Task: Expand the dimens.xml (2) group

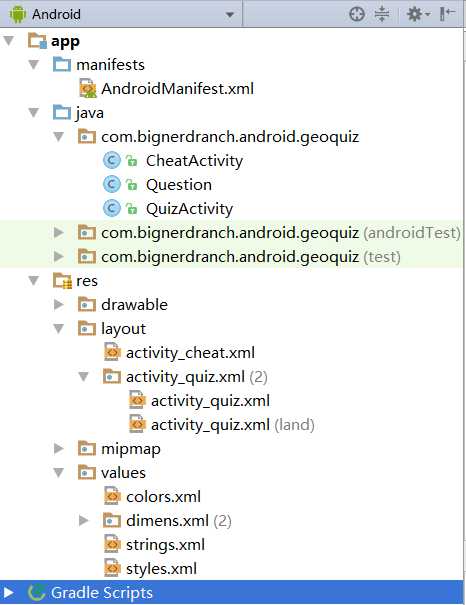Action: coord(84,520)
